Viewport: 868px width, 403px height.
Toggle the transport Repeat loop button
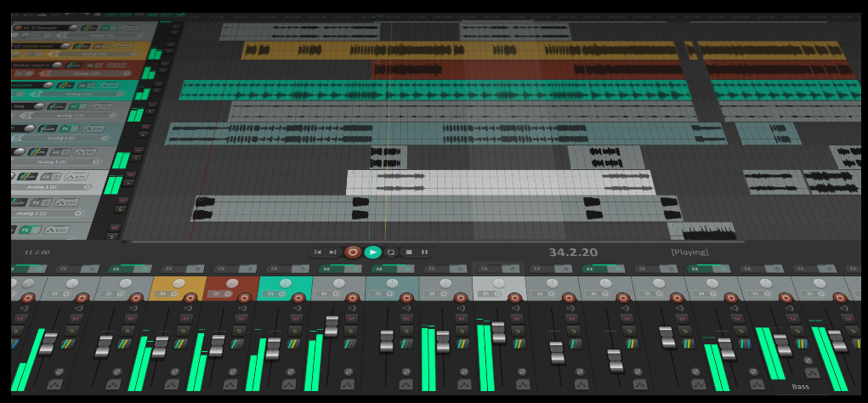391,253
